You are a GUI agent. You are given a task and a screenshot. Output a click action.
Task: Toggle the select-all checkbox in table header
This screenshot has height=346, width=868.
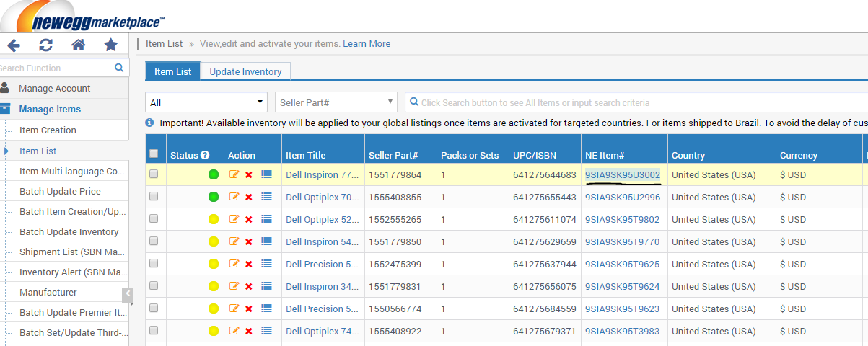[153, 154]
